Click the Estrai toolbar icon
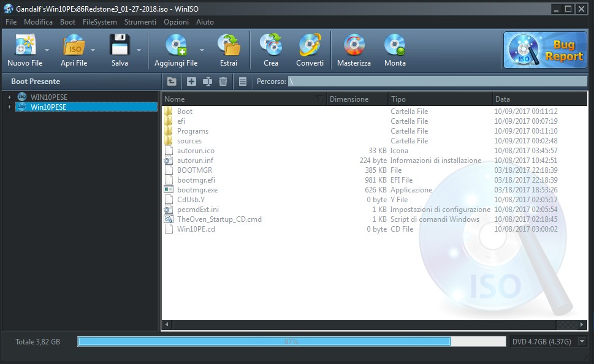 [x=229, y=45]
